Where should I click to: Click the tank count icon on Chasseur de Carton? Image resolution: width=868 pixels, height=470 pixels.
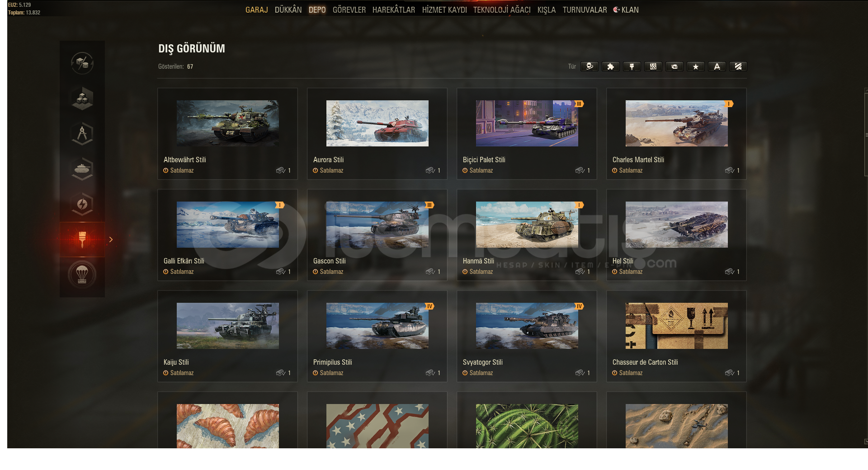pos(730,373)
